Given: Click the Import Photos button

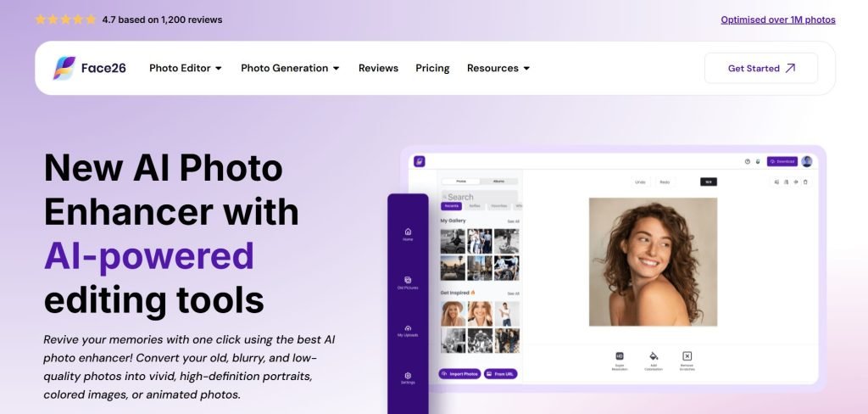Looking at the screenshot, I should (459, 374).
